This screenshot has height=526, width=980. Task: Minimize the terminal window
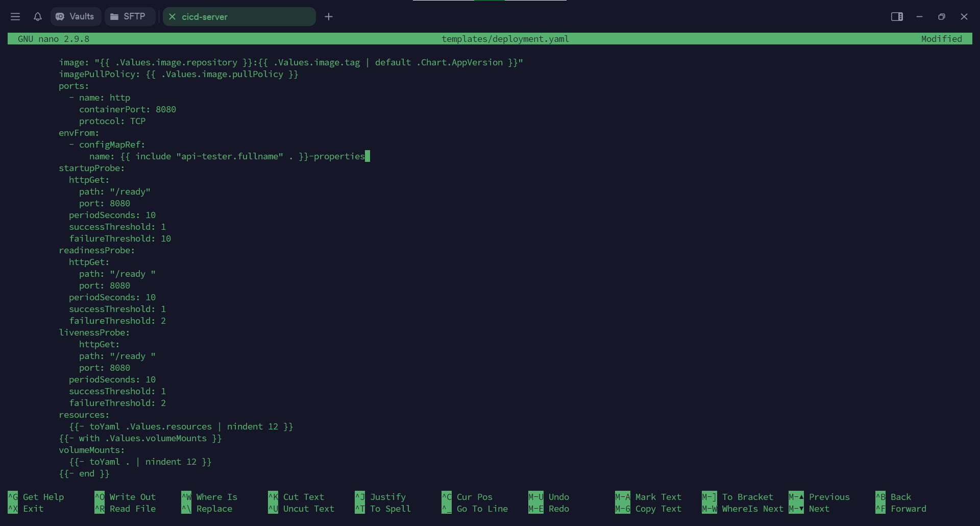(x=919, y=17)
